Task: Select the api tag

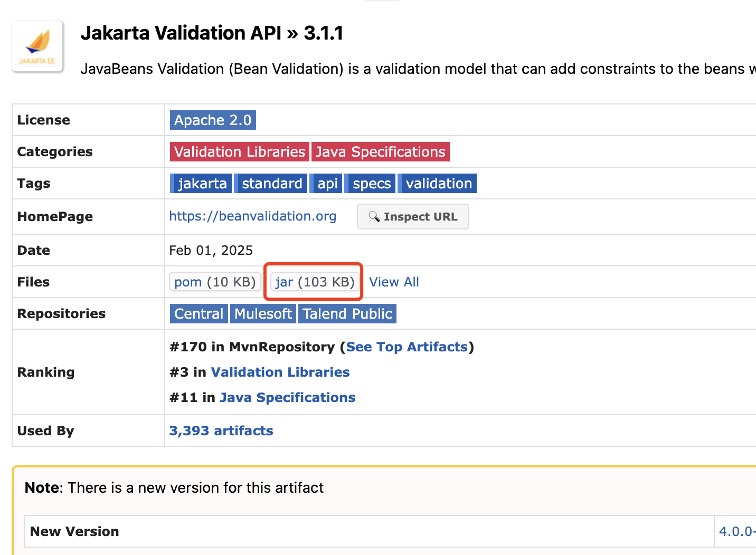Action: click(326, 184)
